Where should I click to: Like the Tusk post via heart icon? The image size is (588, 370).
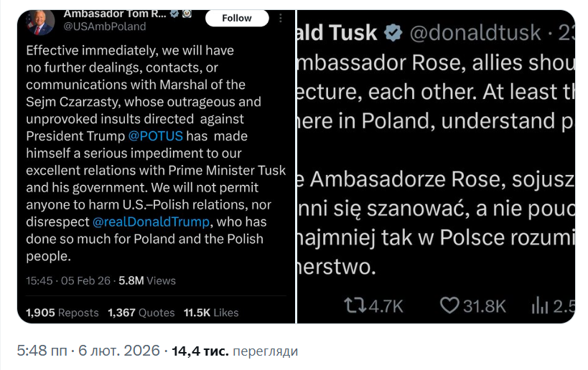click(x=450, y=306)
